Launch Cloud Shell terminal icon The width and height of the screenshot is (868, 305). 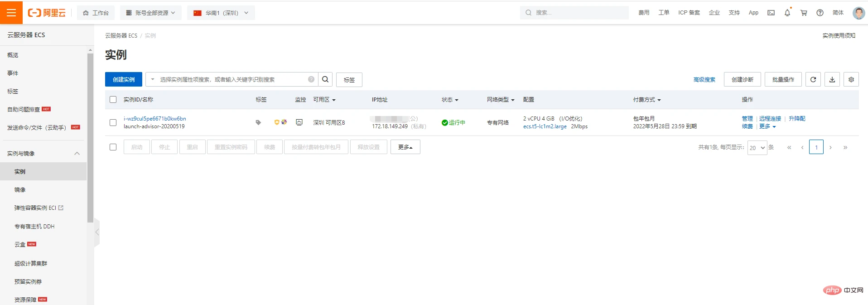[771, 13]
